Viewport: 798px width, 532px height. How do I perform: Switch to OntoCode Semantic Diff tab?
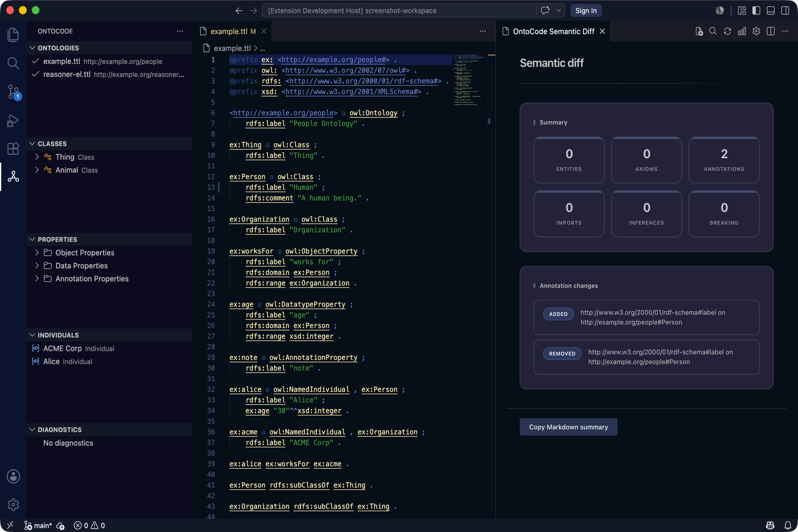(x=554, y=32)
